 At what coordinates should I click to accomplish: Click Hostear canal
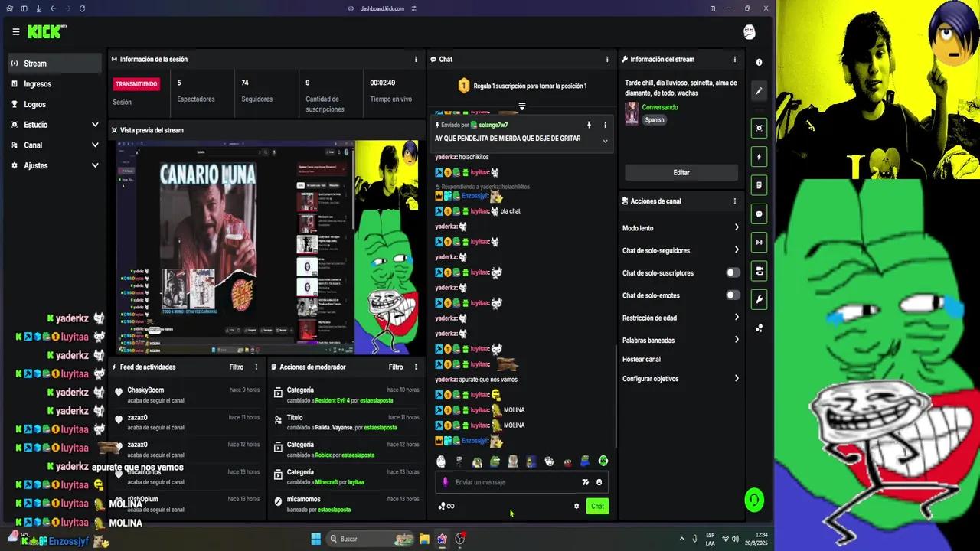pos(642,359)
